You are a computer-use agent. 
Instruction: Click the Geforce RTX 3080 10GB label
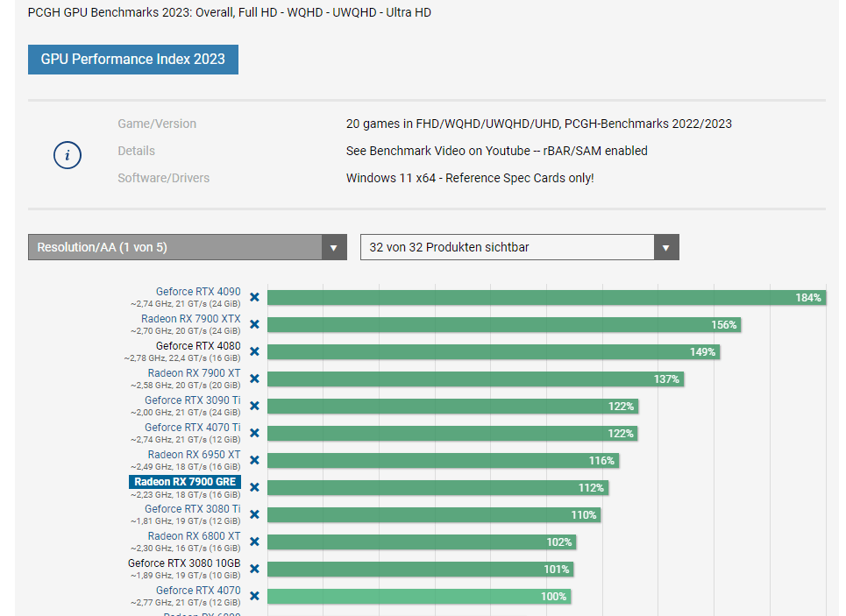click(x=184, y=563)
